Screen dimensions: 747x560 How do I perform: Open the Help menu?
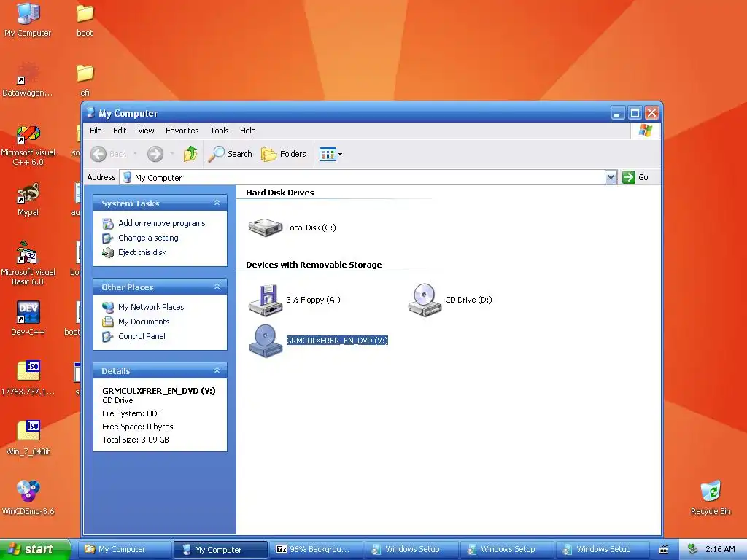248,131
